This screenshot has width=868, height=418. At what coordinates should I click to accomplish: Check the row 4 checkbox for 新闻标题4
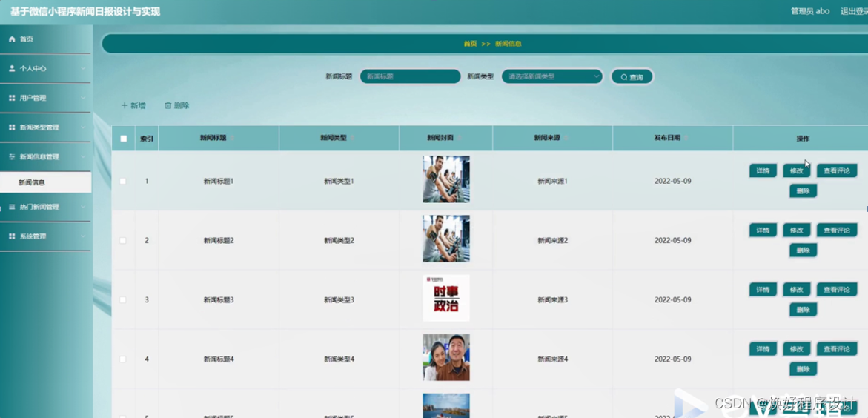coord(123,359)
